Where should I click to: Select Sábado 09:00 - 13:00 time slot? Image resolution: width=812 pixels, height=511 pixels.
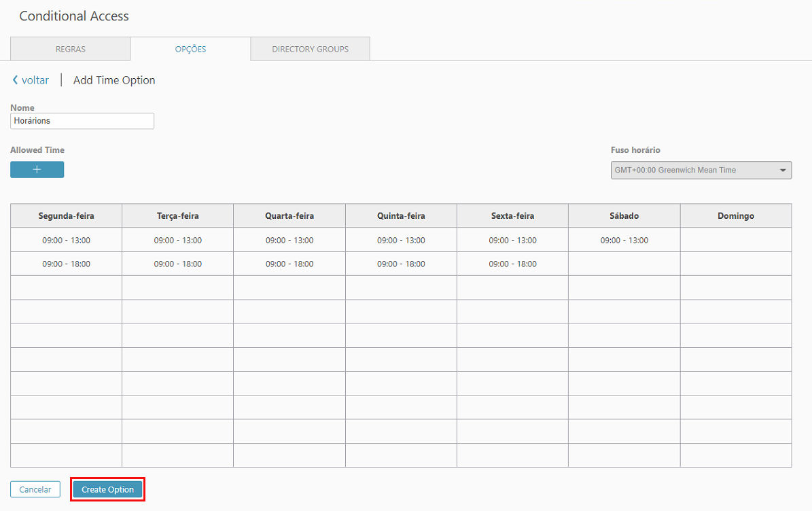pyautogui.click(x=624, y=241)
